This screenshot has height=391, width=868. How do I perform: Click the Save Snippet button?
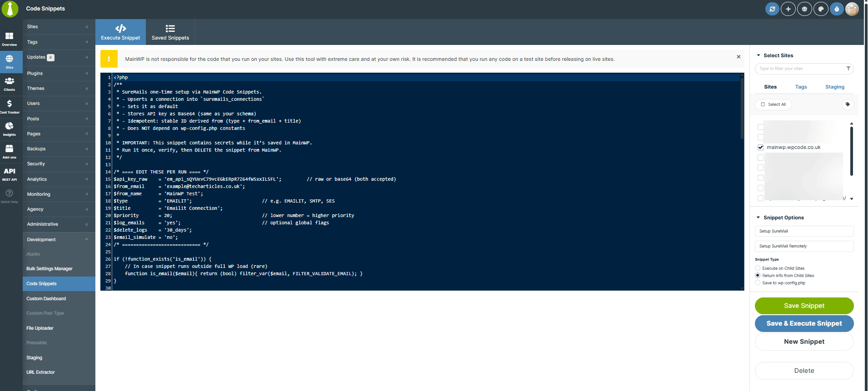(x=804, y=306)
